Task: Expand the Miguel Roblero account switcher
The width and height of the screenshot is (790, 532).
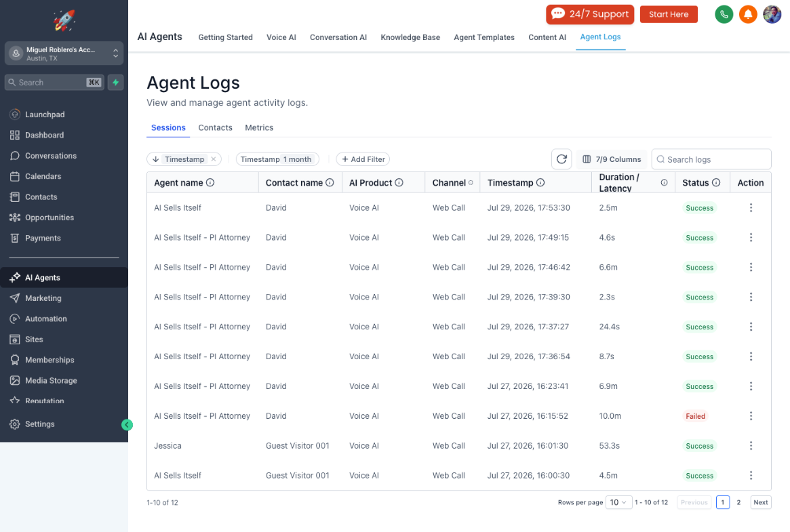Action: coord(64,54)
